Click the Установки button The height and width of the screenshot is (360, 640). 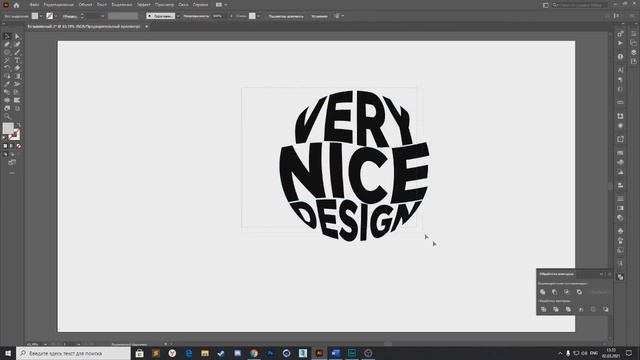(x=319, y=16)
